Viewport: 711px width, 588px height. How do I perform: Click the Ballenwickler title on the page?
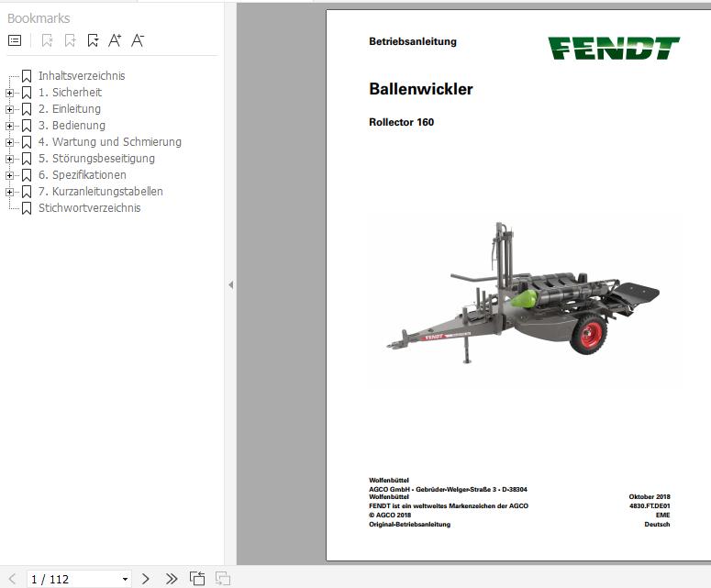point(421,89)
